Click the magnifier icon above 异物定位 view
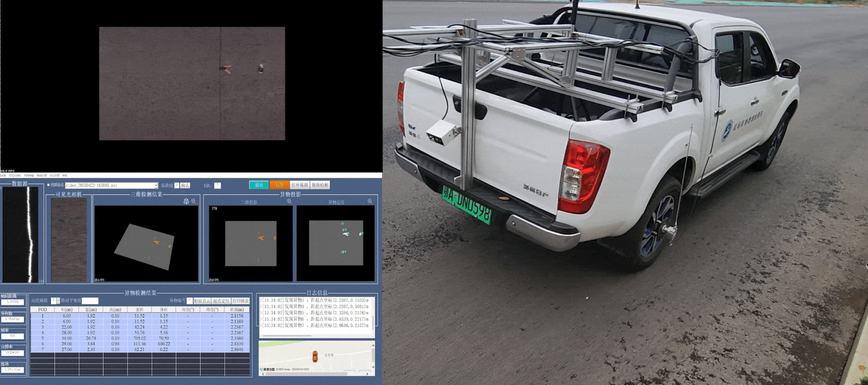This screenshot has width=868, height=385. coord(370,201)
